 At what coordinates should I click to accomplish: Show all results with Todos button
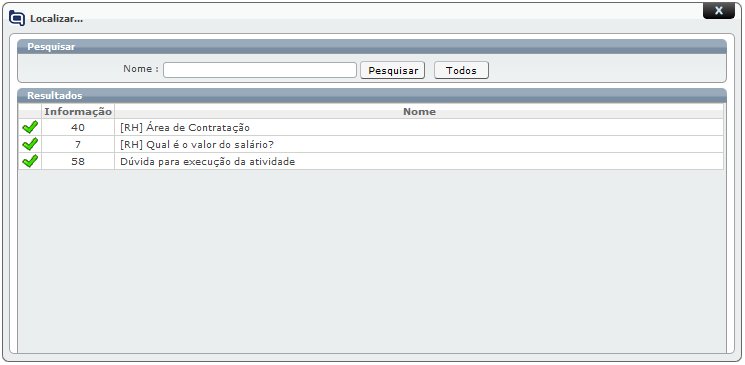pos(461,70)
